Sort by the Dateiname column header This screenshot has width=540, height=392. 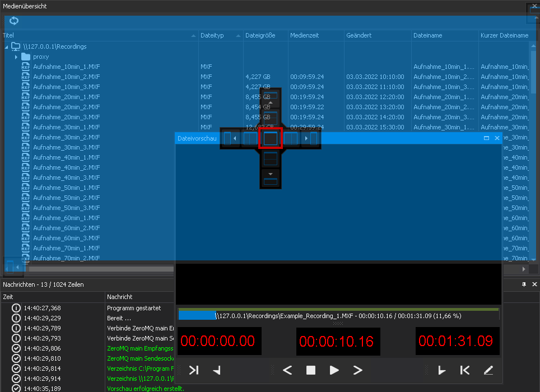[445, 35]
